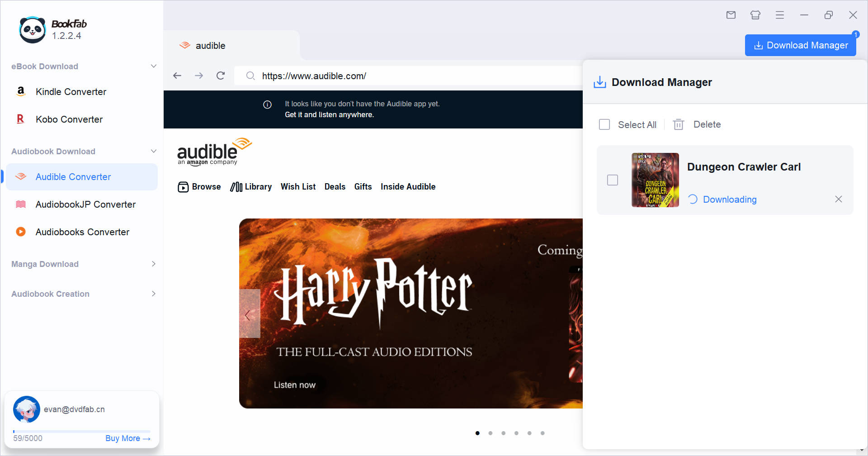This screenshot has height=456, width=868.
Task: Open the mail envelope icon in title bar
Action: pos(731,15)
